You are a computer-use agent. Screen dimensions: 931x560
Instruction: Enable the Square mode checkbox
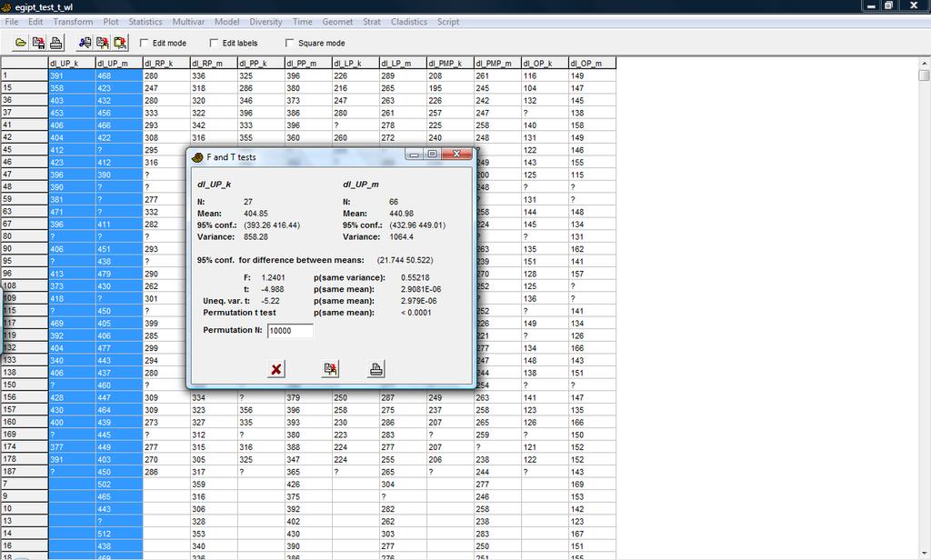point(290,43)
